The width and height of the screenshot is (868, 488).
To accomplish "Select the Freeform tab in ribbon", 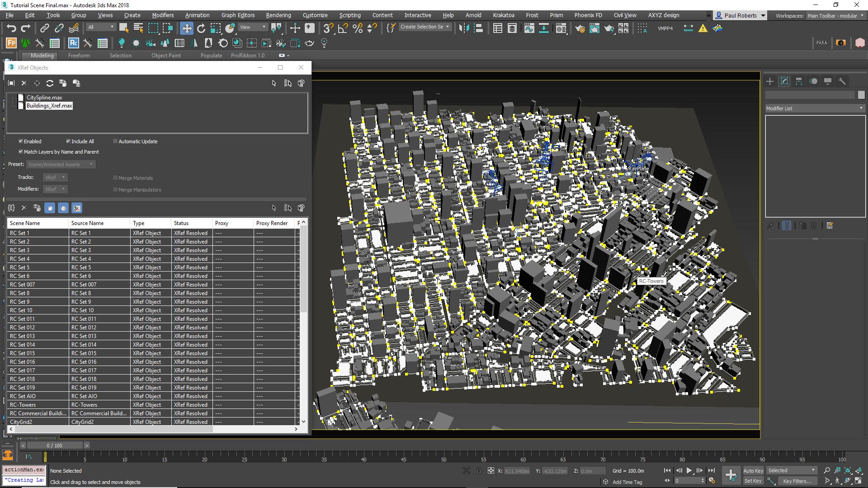I will (79, 55).
